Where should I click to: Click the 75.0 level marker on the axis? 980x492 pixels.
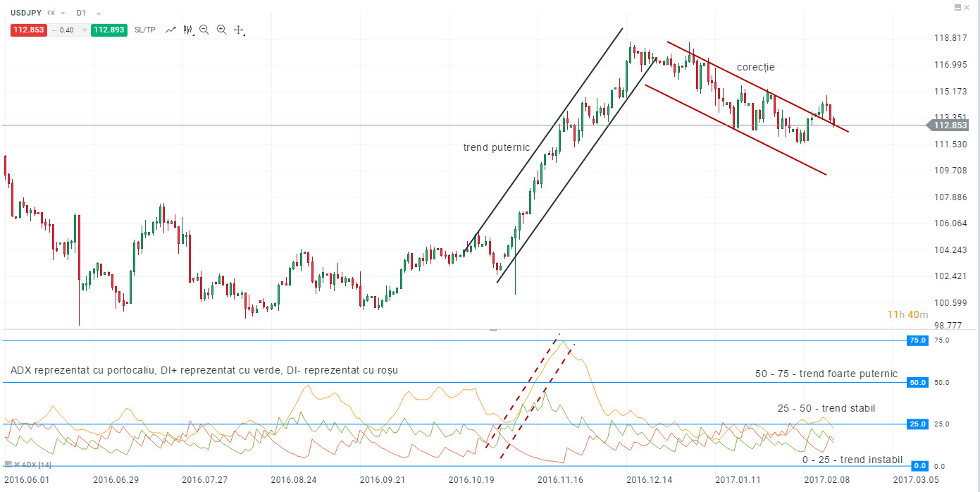pos(917,340)
